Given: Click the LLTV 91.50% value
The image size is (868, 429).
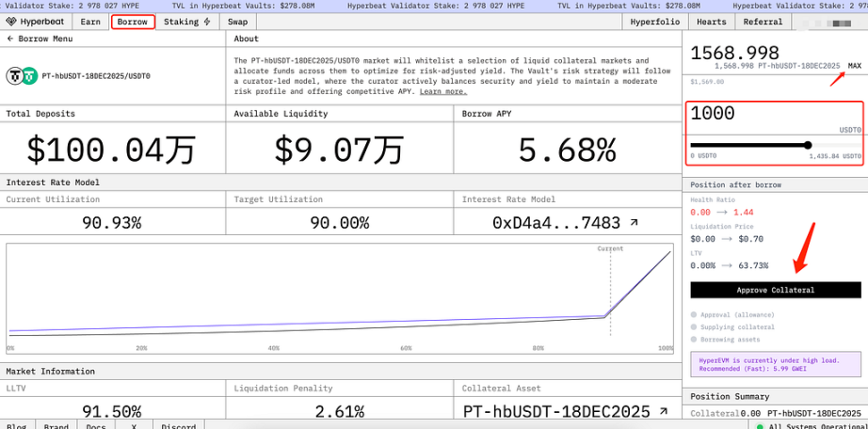Looking at the screenshot, I should [x=112, y=412].
